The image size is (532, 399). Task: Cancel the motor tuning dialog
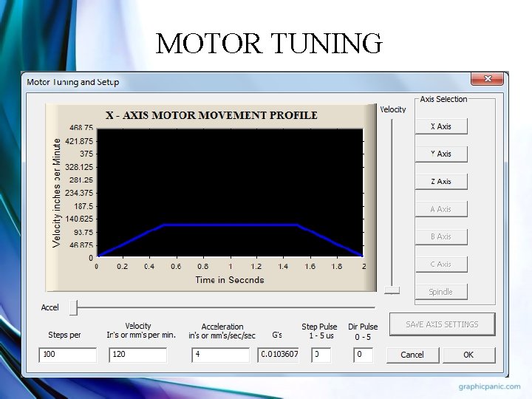click(x=412, y=355)
